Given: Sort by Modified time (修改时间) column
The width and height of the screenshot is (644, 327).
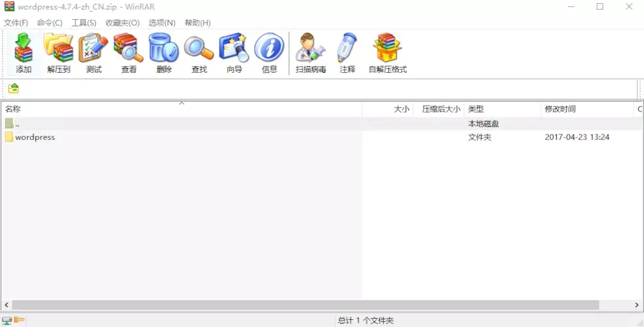Looking at the screenshot, I should point(587,109).
